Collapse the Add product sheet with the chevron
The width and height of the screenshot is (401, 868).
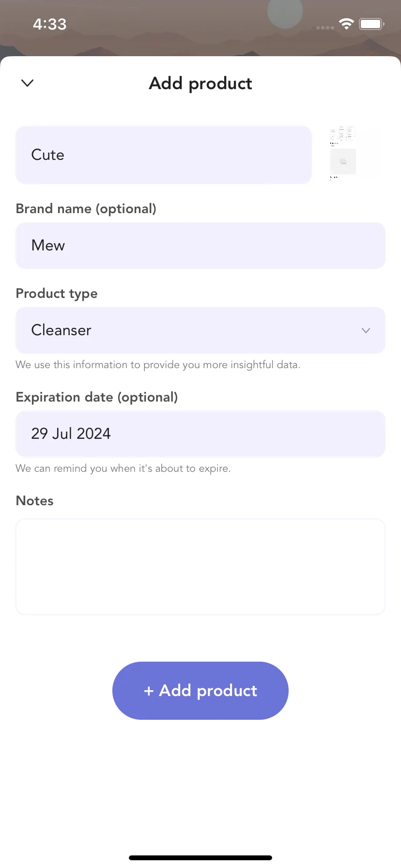click(28, 83)
